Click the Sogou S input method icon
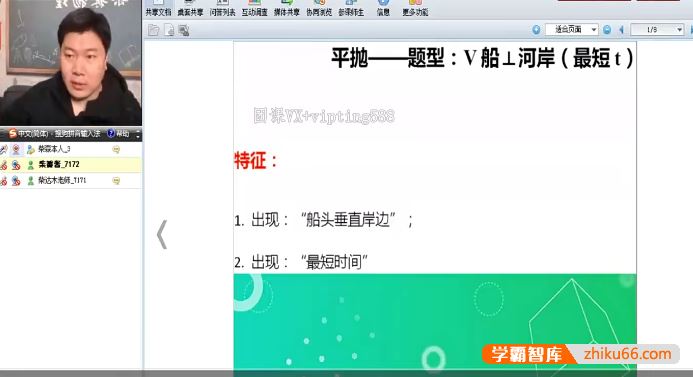693x377 pixels. [x=13, y=133]
